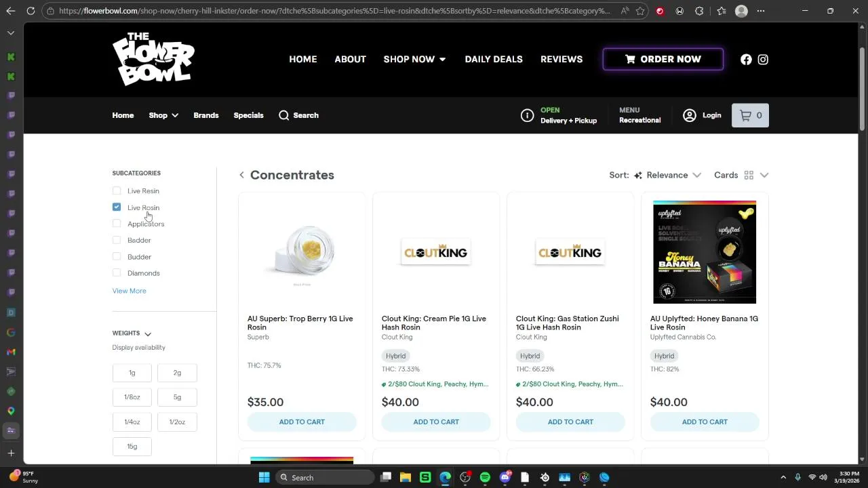Image resolution: width=868 pixels, height=488 pixels.
Task: Open the REVIEWS page
Action: [561, 60]
